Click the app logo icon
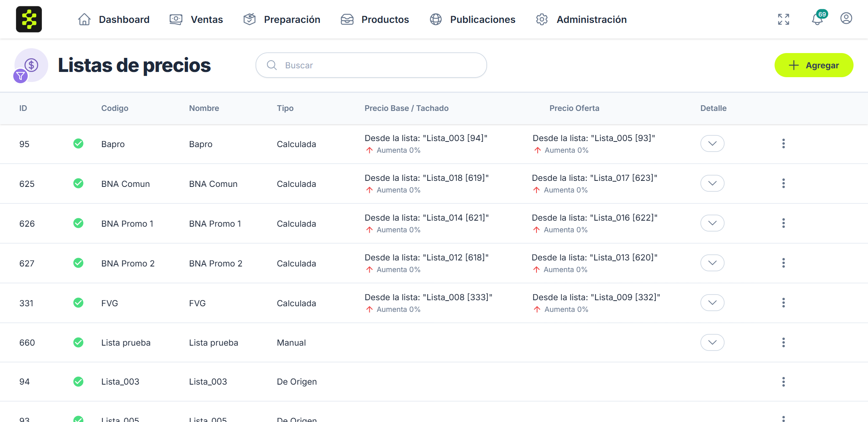868x422 pixels. [29, 19]
